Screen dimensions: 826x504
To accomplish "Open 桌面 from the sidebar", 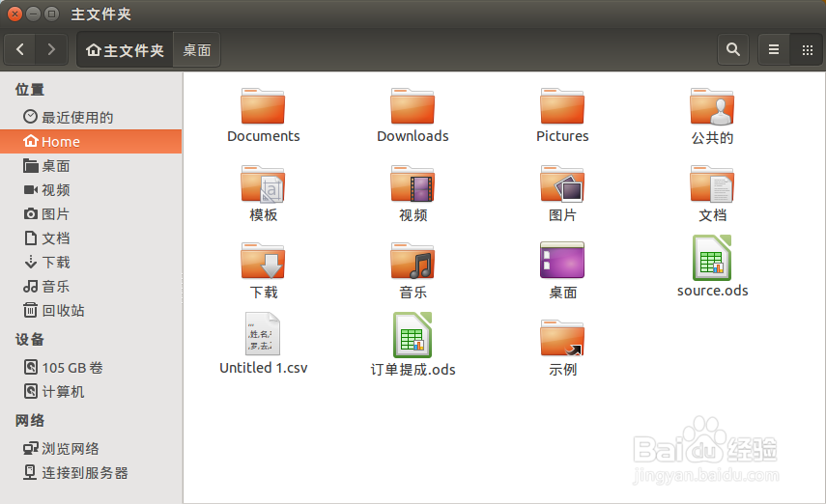I will click(91, 166).
